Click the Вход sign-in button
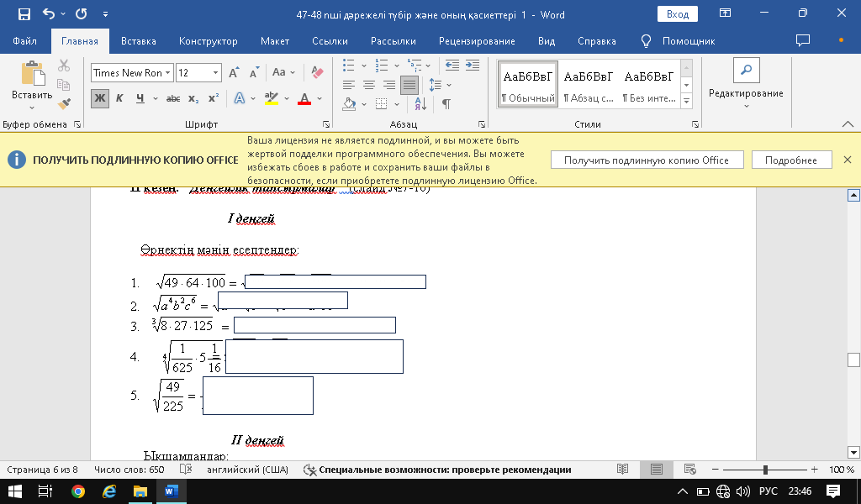This screenshot has height=504, width=861. click(678, 14)
